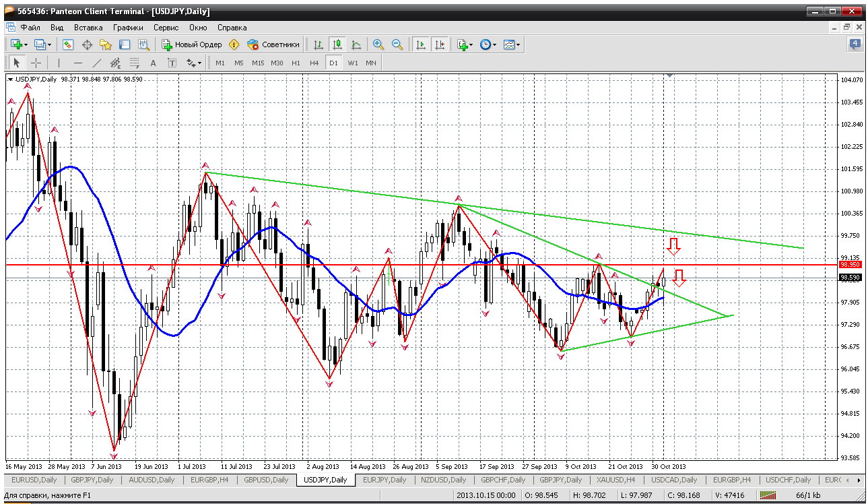Open the Вставка menu
The width and height of the screenshot is (868, 504).
coord(88,28)
